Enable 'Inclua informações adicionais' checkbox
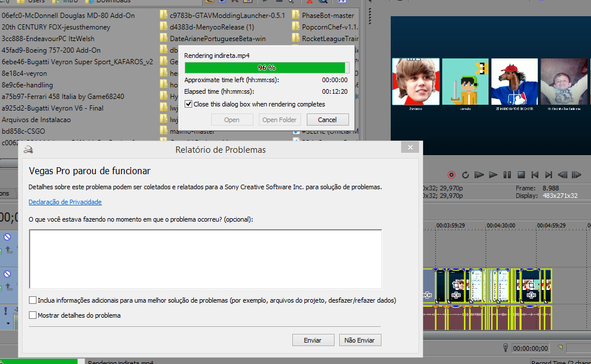This screenshot has width=591, height=364. tap(33, 300)
